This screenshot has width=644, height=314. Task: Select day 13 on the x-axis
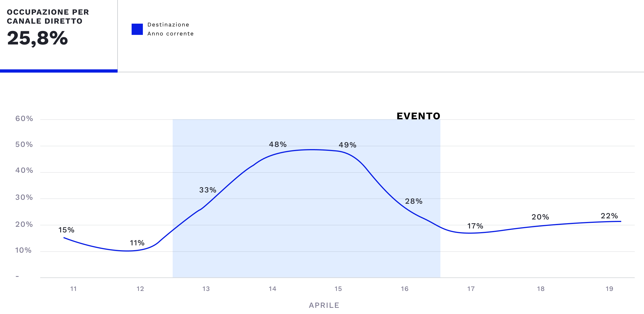[206, 289]
